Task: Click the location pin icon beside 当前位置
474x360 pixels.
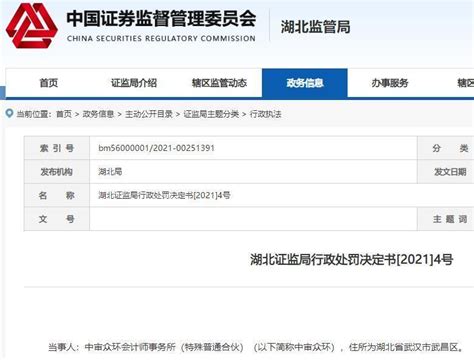Action: [9, 113]
